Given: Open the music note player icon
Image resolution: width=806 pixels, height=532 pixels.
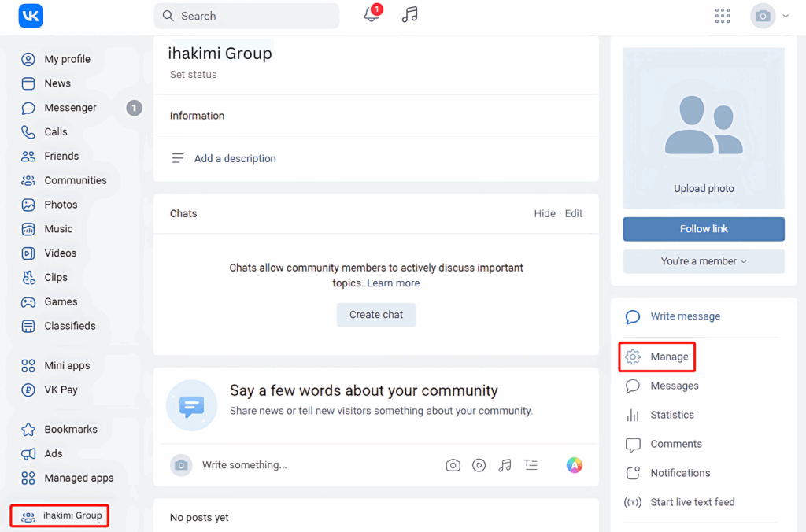Looking at the screenshot, I should click(x=409, y=15).
